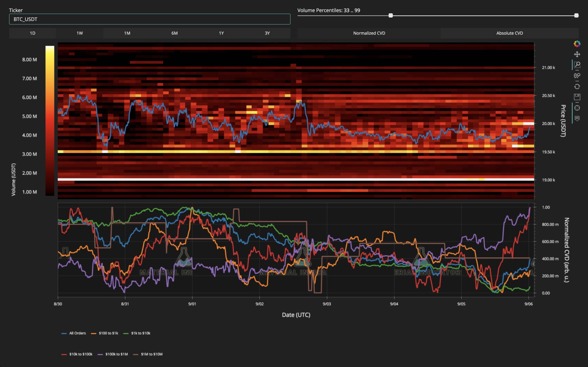
Task: Toggle the $1M to $10M legend entry
Action: 148,354
